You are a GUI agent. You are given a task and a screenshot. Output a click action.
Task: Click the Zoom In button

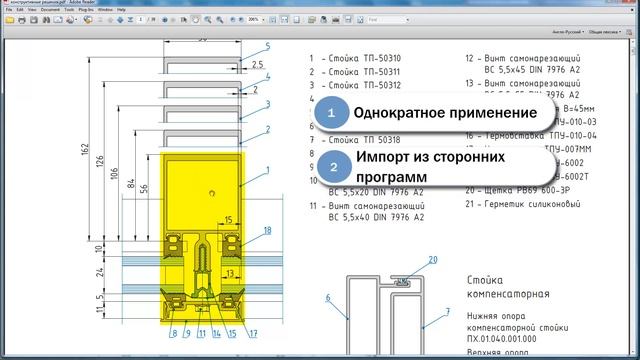tap(241, 20)
